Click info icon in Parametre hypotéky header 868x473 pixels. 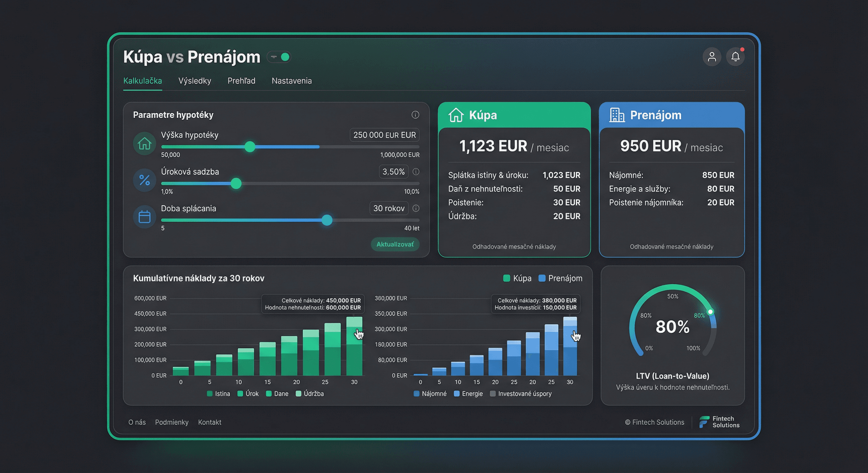[x=415, y=115]
